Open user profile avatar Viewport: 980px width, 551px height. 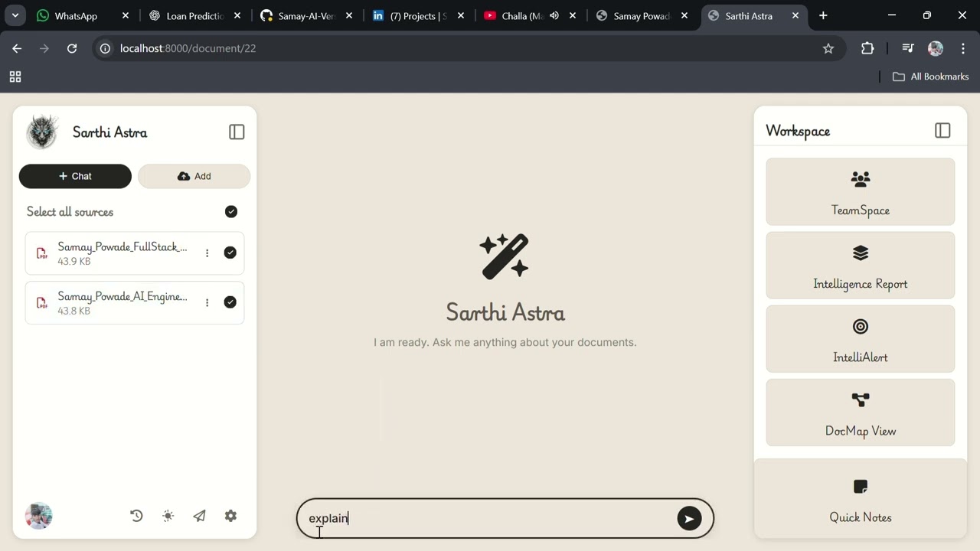coord(39,516)
